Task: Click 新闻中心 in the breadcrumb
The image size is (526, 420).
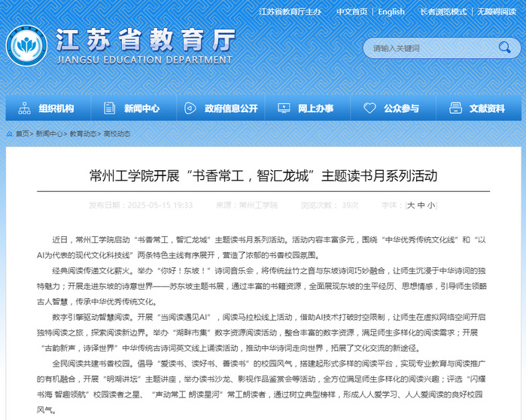Action: pyautogui.click(x=50, y=134)
